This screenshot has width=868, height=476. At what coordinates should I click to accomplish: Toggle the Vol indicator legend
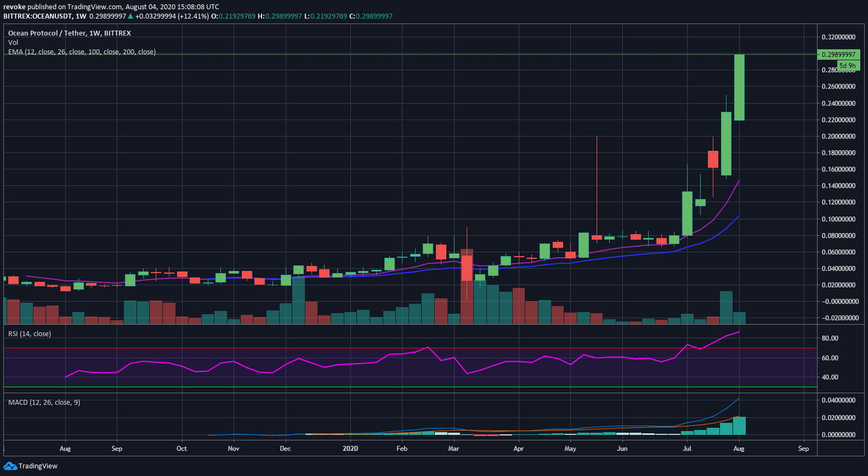click(13, 42)
